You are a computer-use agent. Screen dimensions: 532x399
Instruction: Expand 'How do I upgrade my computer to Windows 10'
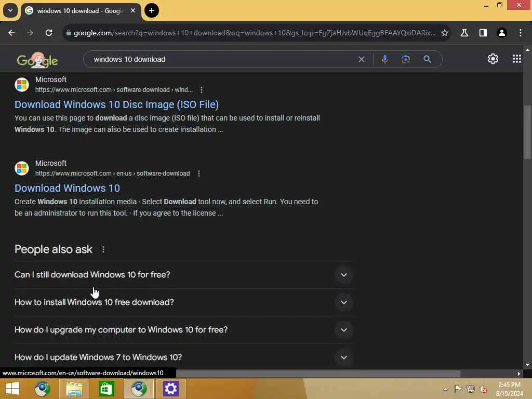point(183,330)
